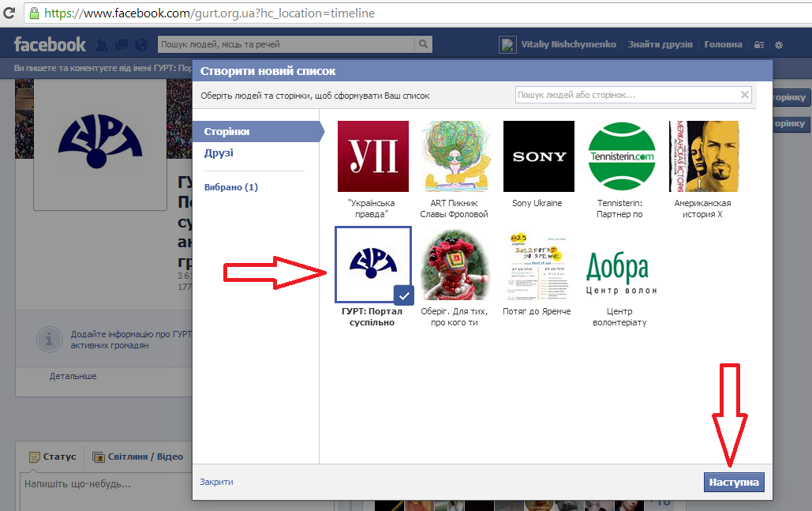Click the browser reload icon

9,13
